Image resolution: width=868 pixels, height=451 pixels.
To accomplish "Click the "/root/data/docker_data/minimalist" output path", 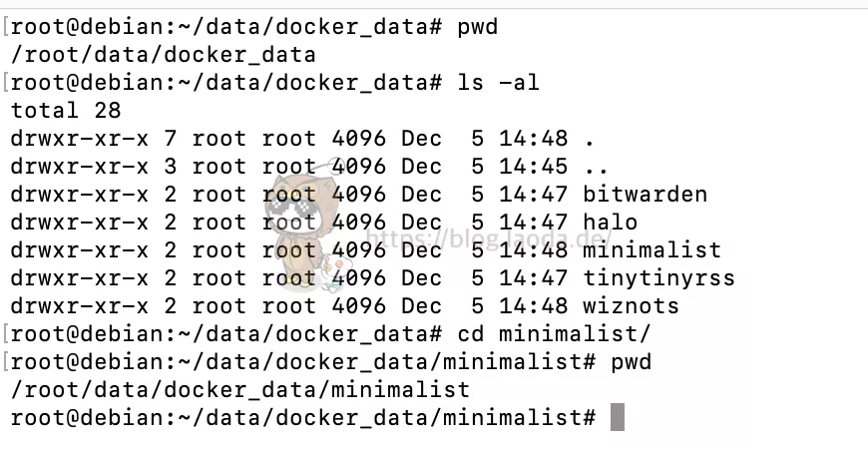I will coord(239,389).
